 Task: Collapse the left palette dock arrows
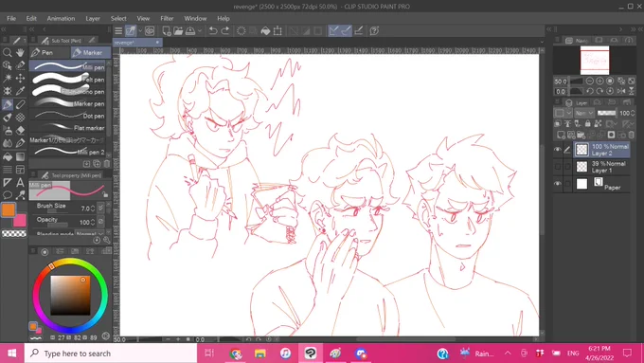click(3, 29)
